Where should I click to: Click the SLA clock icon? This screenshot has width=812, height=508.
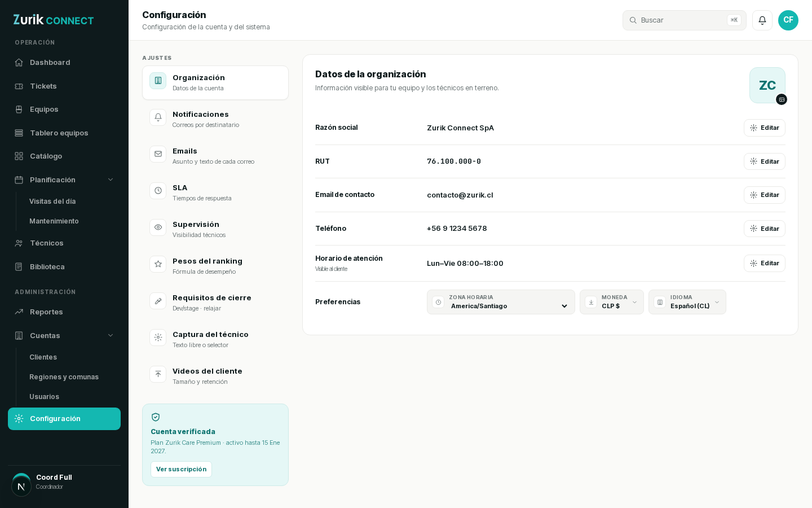pyautogui.click(x=158, y=191)
